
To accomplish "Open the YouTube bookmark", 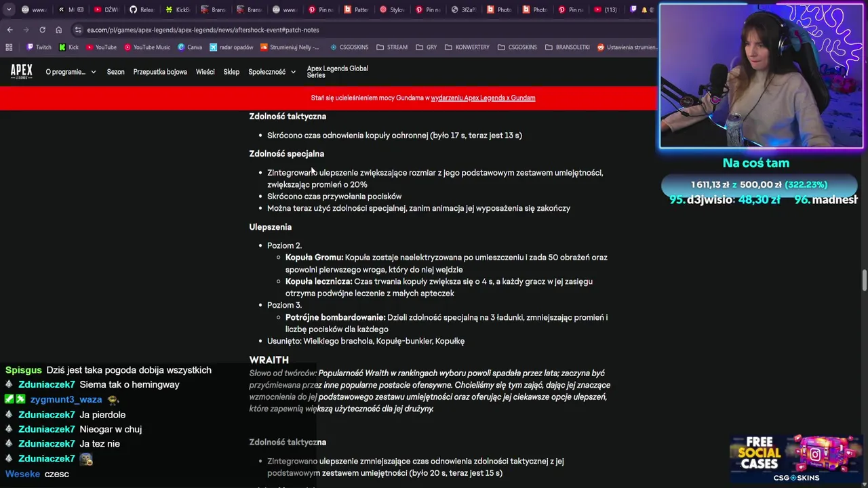I will tap(101, 47).
